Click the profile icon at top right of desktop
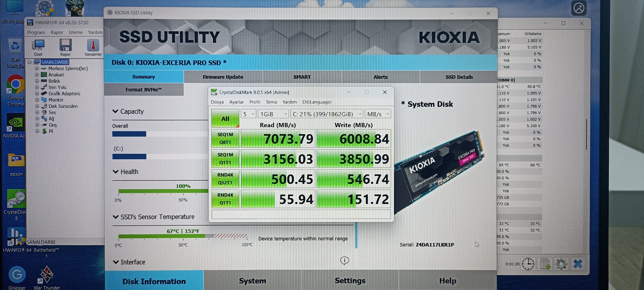 (579, 8)
